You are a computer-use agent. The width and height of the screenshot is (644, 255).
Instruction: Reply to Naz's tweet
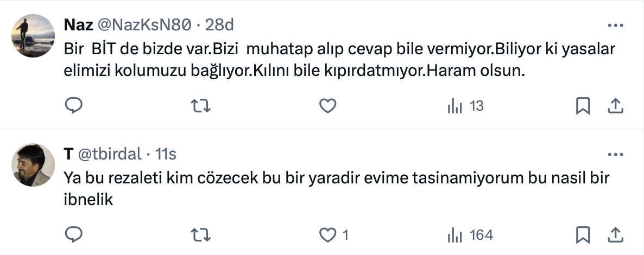(73, 106)
